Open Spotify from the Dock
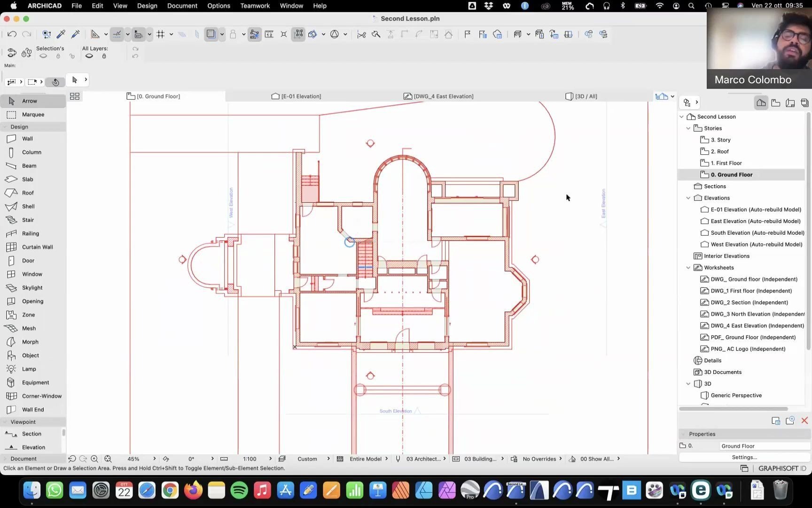The width and height of the screenshot is (812, 508). pos(239,491)
